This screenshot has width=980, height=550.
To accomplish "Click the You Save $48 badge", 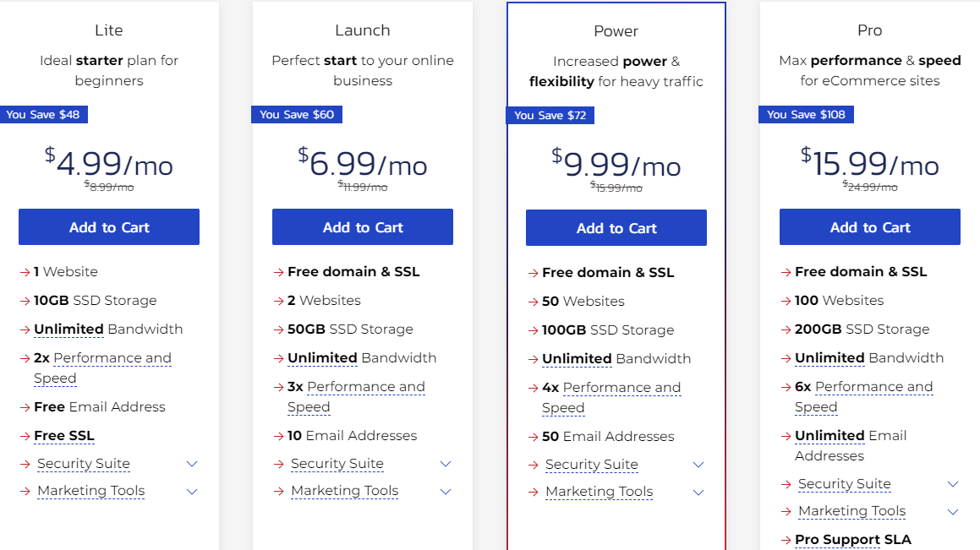I will 44,114.
